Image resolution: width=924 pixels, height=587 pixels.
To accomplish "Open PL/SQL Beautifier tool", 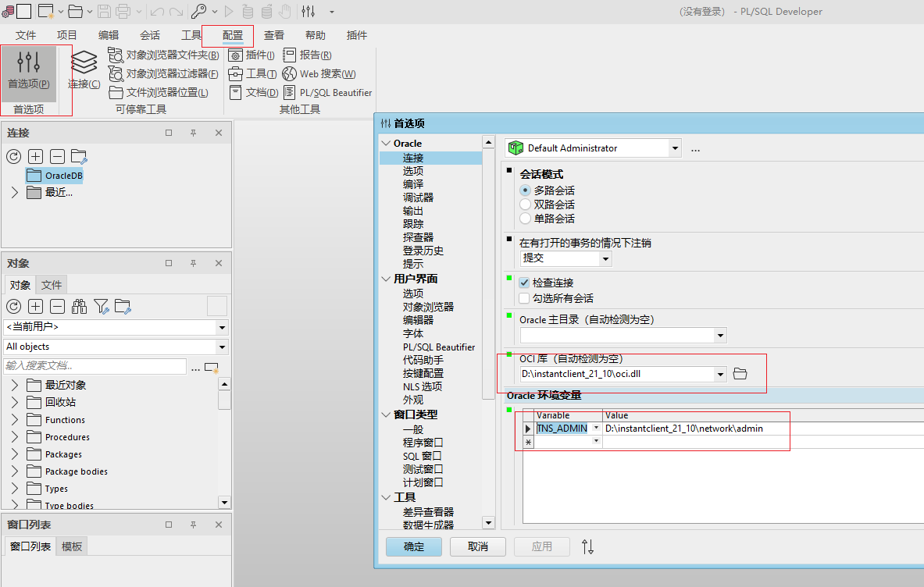I will pyautogui.click(x=327, y=92).
